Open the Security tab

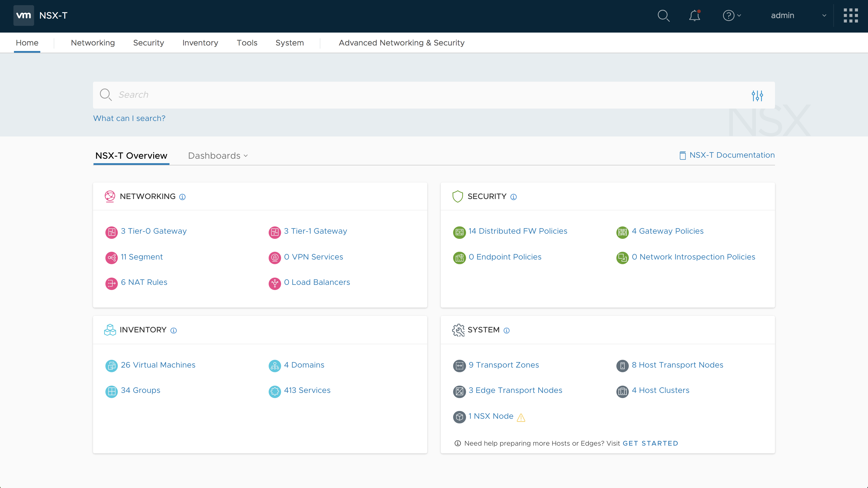(149, 43)
